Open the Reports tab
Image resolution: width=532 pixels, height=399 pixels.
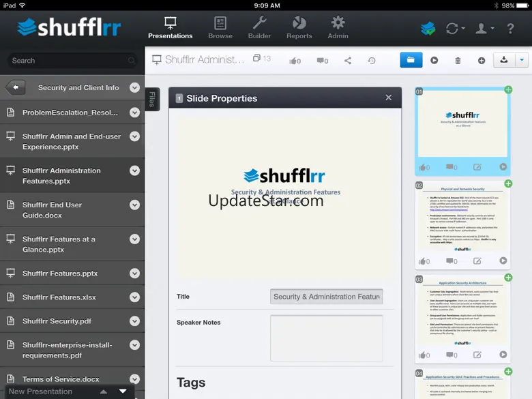tap(299, 28)
